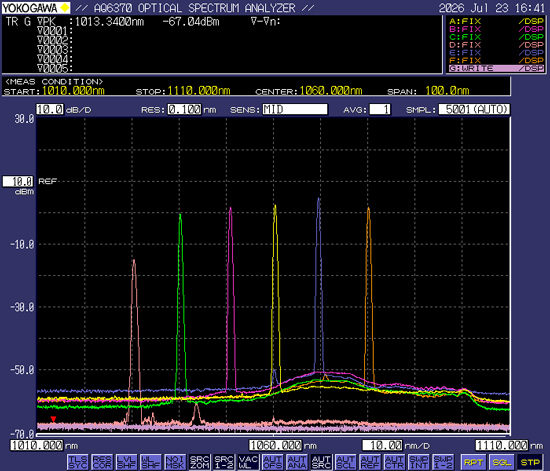Click the RES COR indicator

coord(102,462)
